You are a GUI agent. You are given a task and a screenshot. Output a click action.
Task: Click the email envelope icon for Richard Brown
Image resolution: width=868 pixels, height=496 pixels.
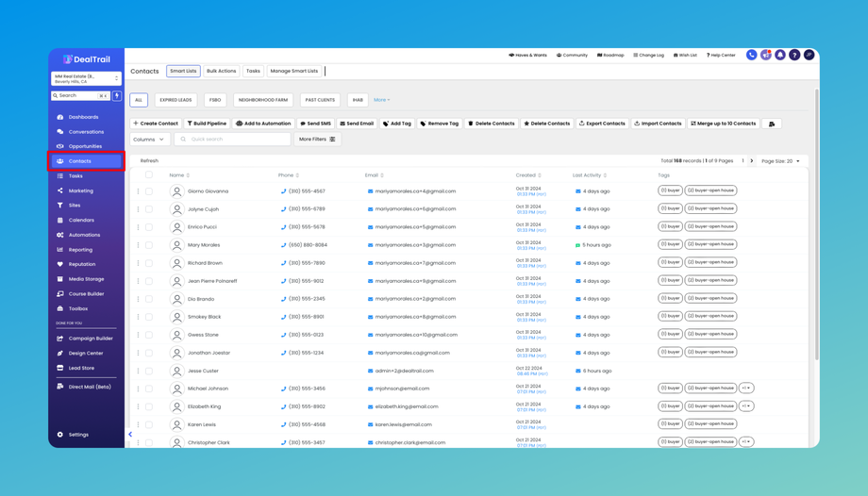coord(371,263)
